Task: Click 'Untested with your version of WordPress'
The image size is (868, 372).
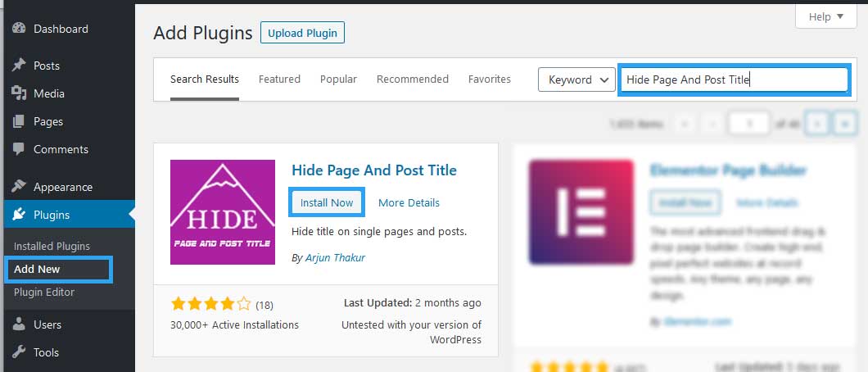Action: pyautogui.click(x=411, y=332)
